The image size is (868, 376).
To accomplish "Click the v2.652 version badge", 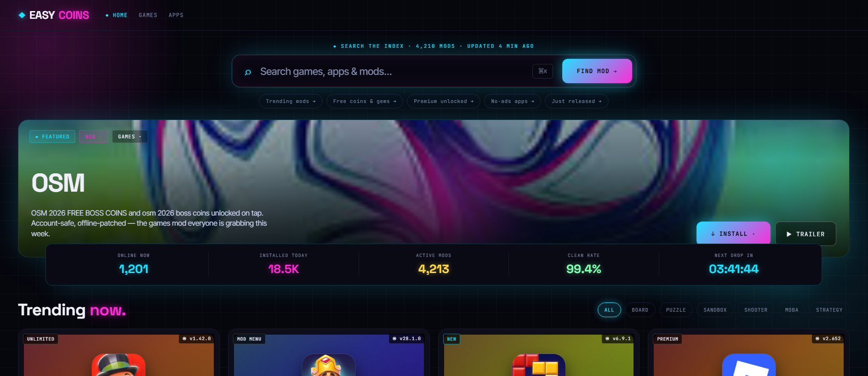I will coord(828,339).
